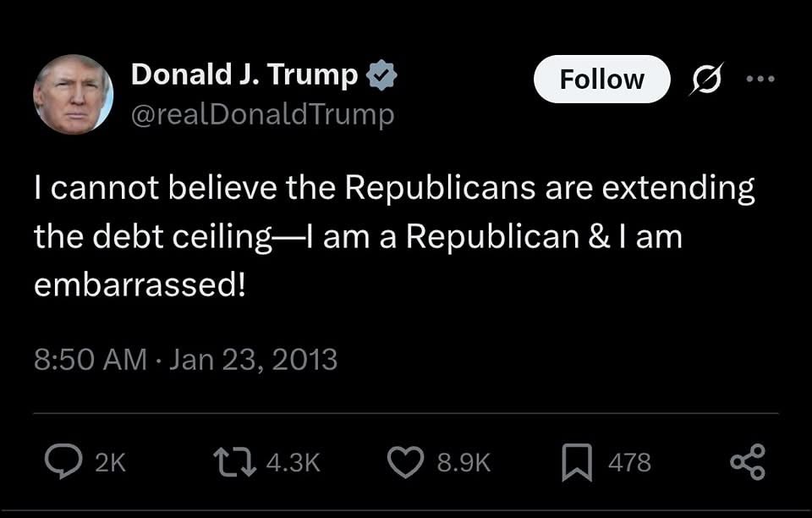The width and height of the screenshot is (812, 518).
Task: Click the Grok slashed-circle icon
Action: (705, 80)
